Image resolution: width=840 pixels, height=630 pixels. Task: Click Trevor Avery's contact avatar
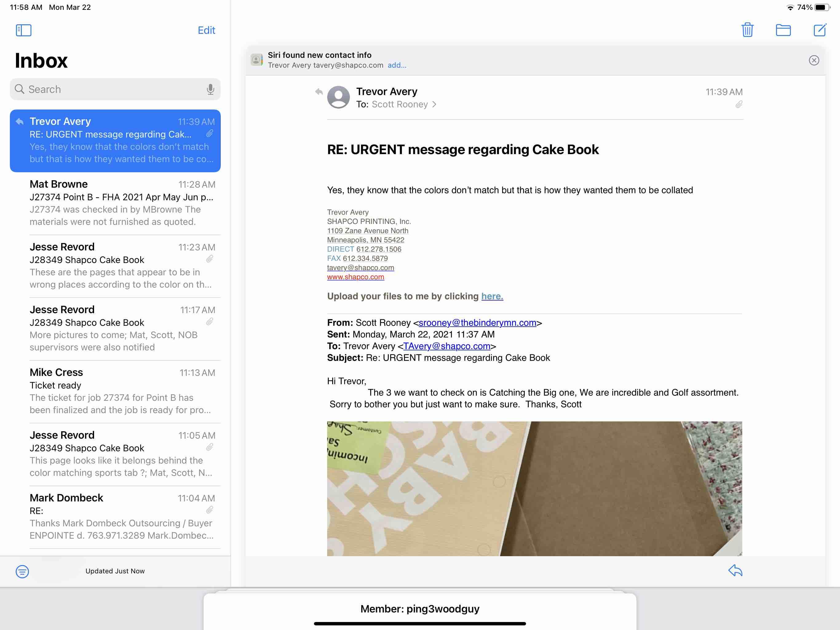tap(338, 97)
